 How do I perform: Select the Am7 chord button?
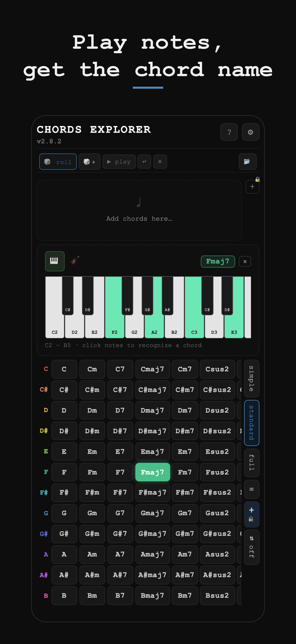point(185,554)
